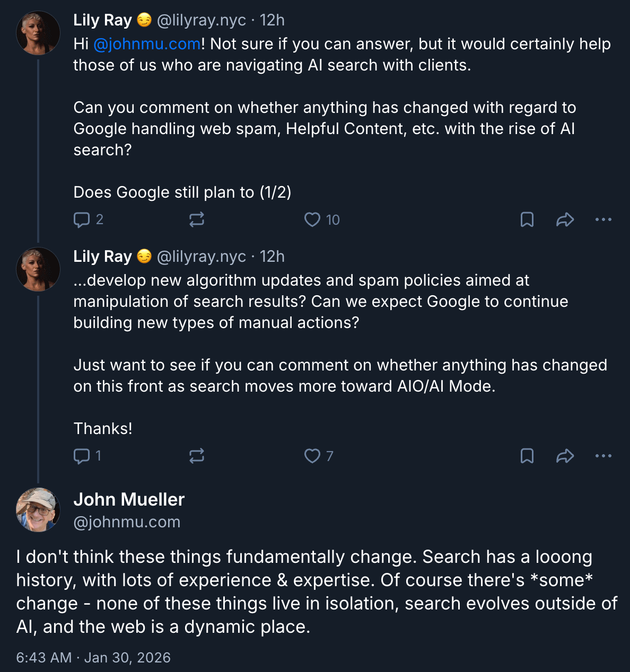Repost Lily Ray's second post
The image size is (630, 672).
(197, 456)
